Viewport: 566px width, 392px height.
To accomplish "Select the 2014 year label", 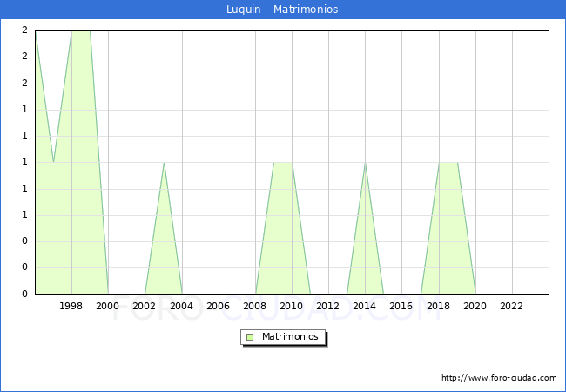I will (365, 306).
